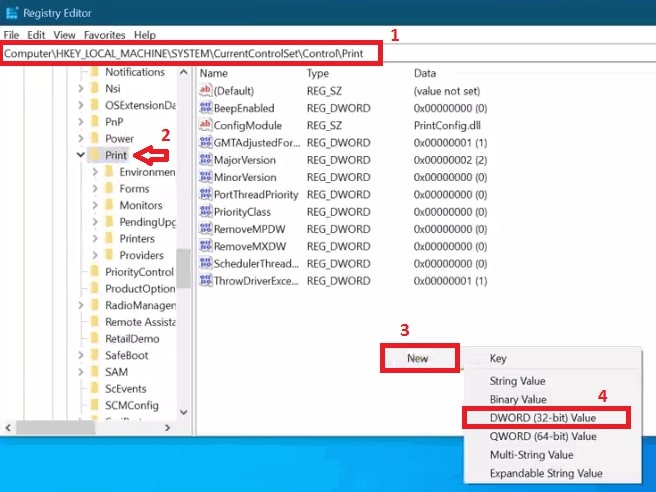Click the PortThreadPriority DWORD icon
656x492 pixels.
click(205, 194)
